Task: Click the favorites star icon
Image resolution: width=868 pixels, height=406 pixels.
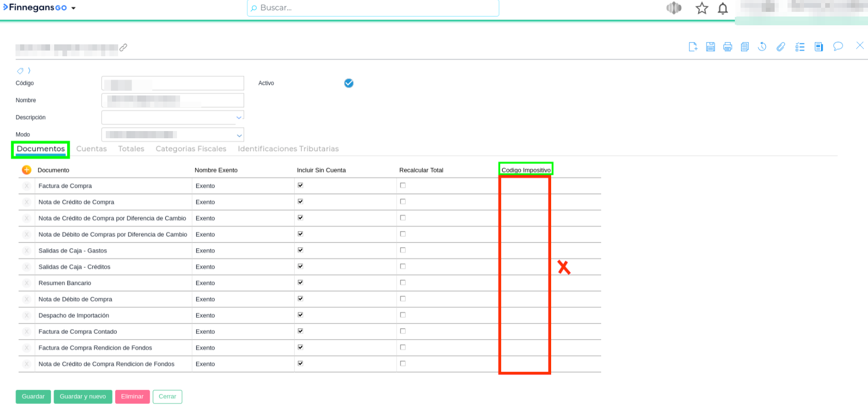Action: tap(702, 8)
